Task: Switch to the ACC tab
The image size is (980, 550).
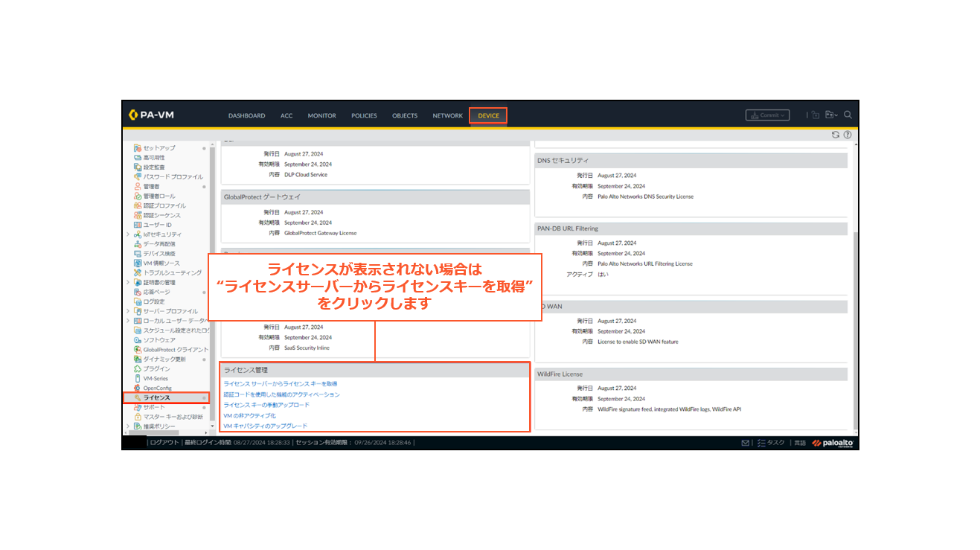Action: point(286,116)
